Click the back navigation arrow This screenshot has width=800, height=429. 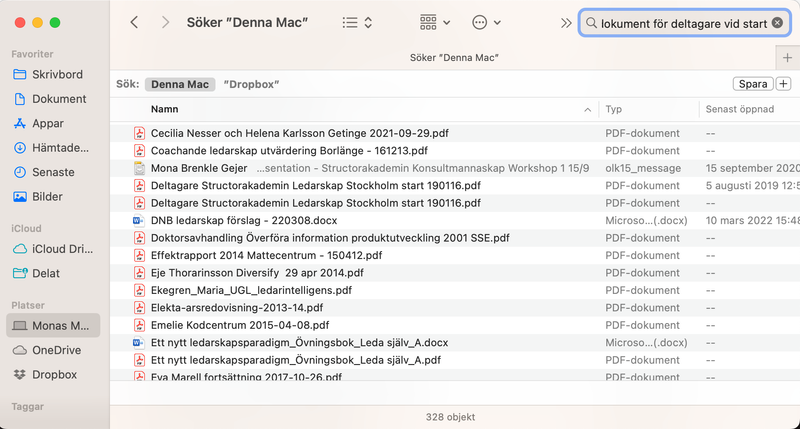tap(135, 22)
